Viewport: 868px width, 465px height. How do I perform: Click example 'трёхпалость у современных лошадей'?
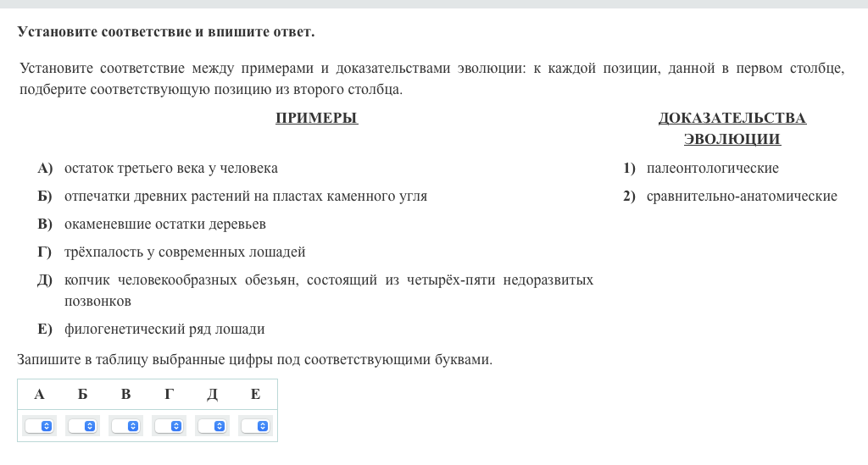[184, 252]
